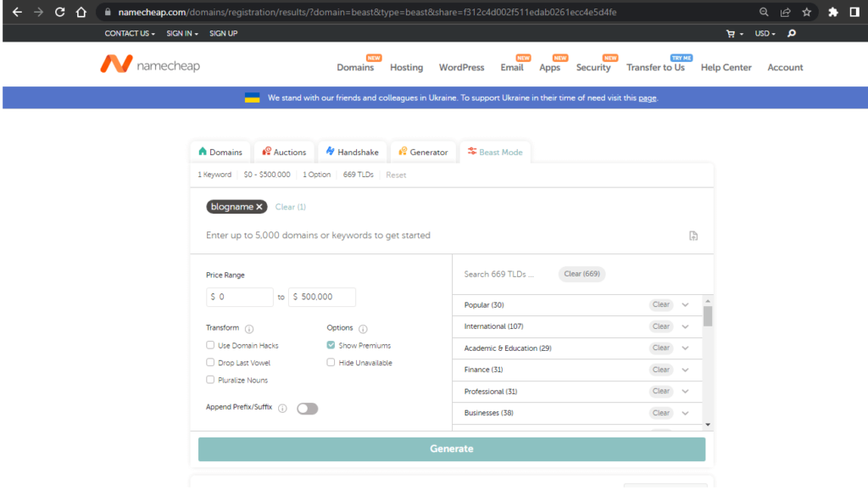This screenshot has width=868, height=490.
Task: Open the Hosting menu
Action: tap(406, 68)
